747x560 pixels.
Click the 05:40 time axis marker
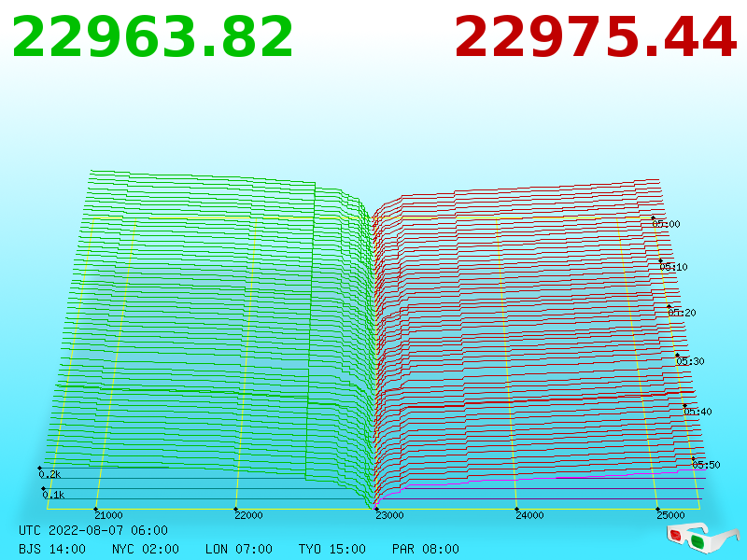pos(698,412)
